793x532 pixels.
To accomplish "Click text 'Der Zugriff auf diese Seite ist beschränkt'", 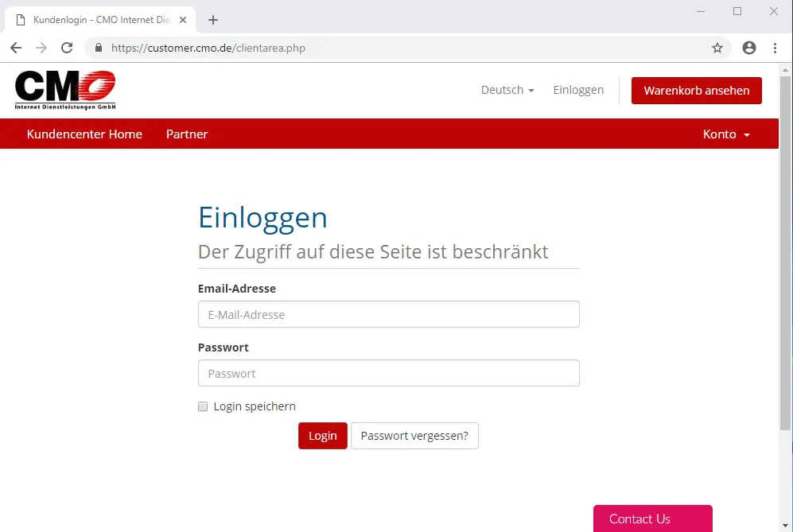I will [x=373, y=252].
